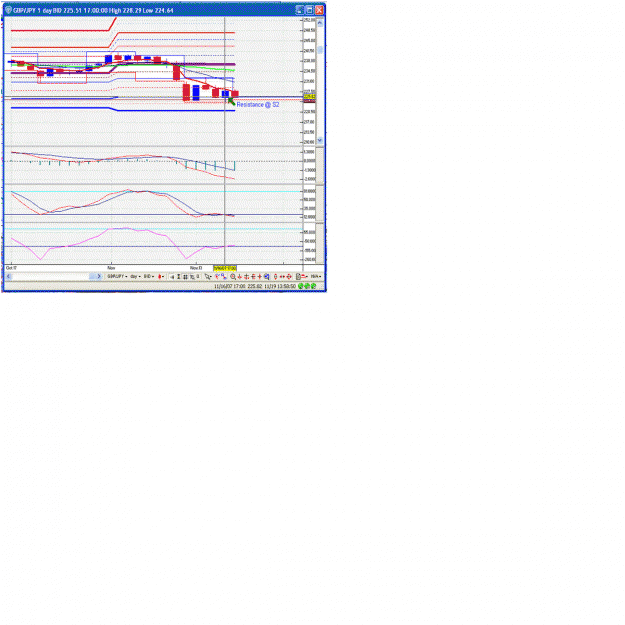The width and height of the screenshot is (625, 625).
Task: Click the horizontal scrollbar right arrow
Action: pos(99,276)
